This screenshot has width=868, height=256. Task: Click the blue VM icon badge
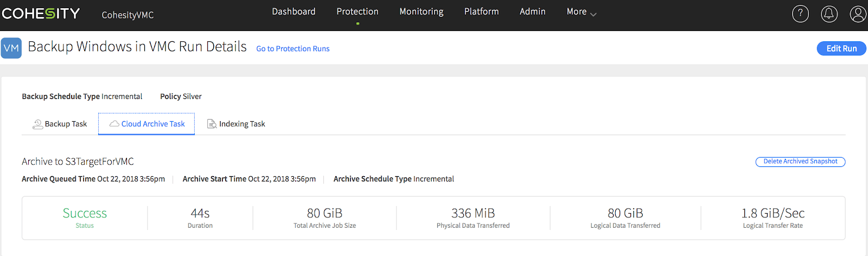(x=11, y=48)
